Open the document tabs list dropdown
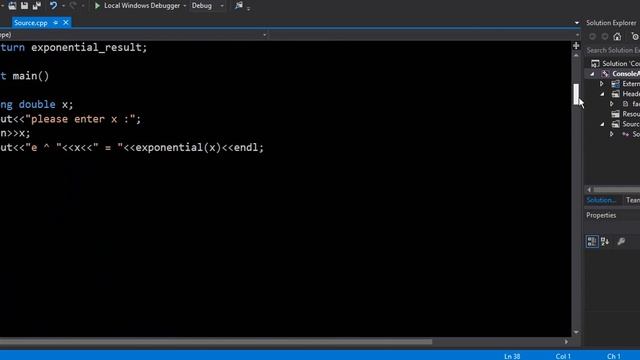 coord(577,23)
